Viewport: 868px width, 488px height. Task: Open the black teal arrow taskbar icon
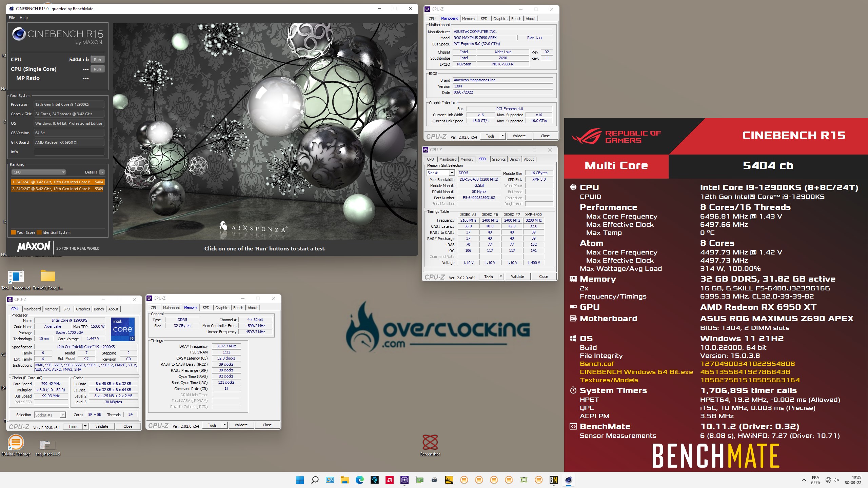click(x=374, y=480)
